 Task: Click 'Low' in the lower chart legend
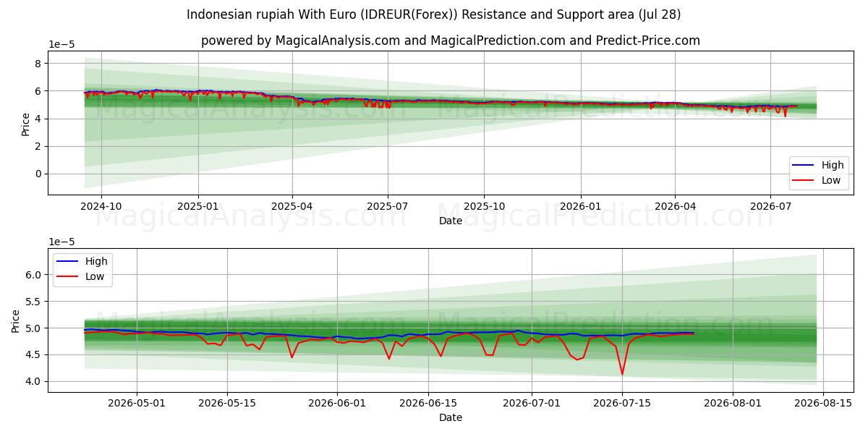tap(95, 276)
